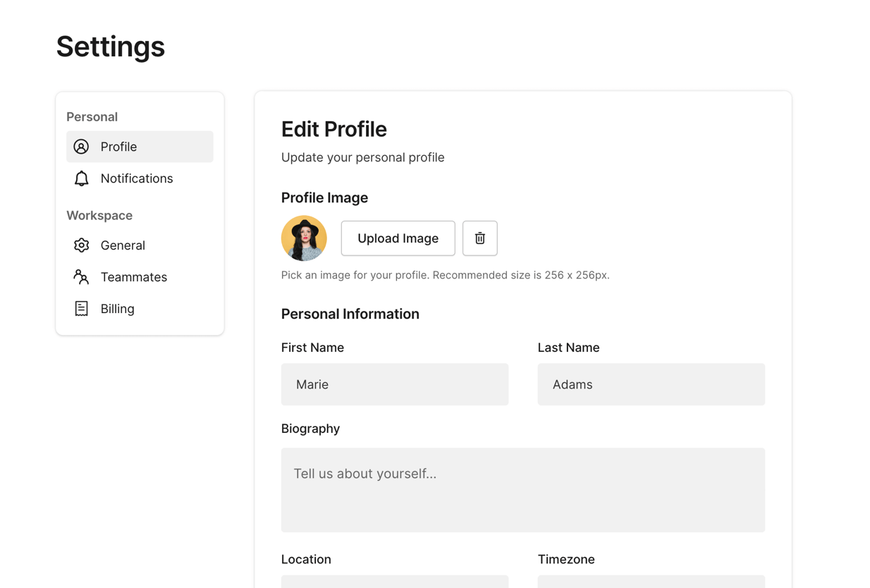Delete profile image with trash icon
The height and width of the screenshot is (588, 870).
pos(479,238)
